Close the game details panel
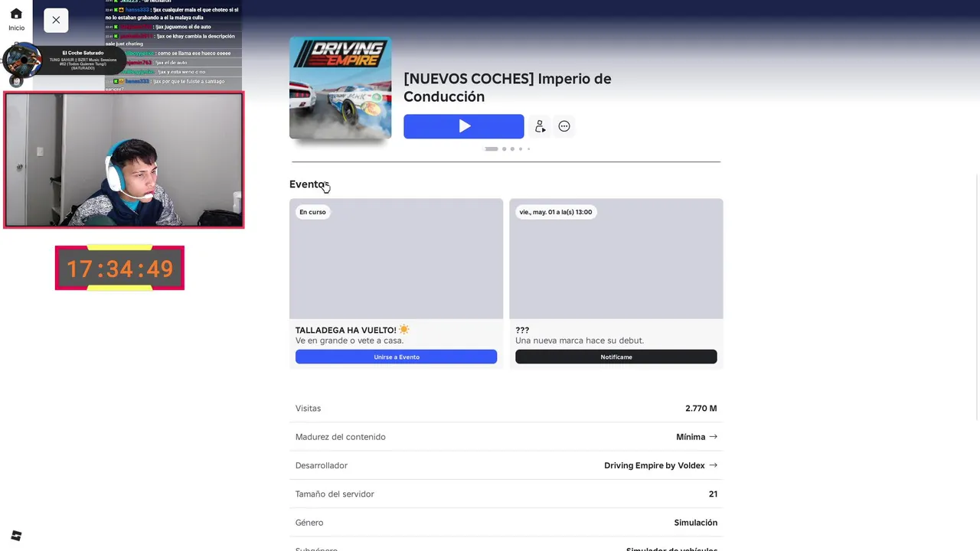 coord(56,20)
